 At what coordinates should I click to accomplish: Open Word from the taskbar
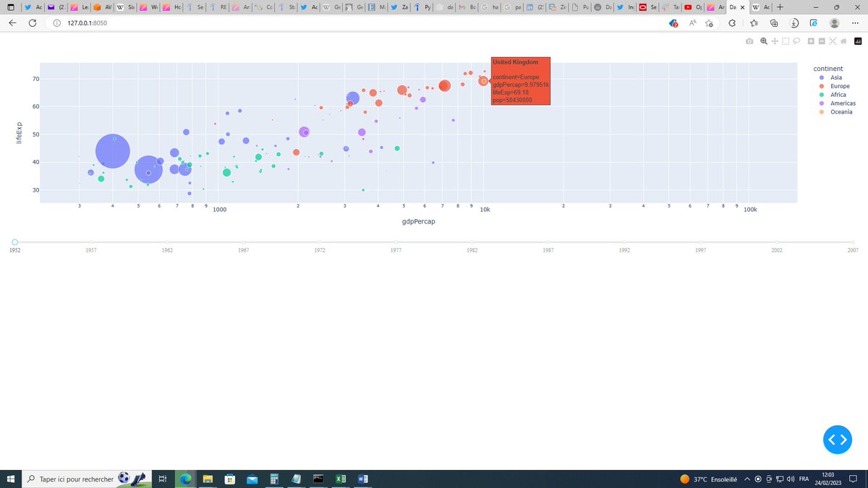pyautogui.click(x=363, y=479)
